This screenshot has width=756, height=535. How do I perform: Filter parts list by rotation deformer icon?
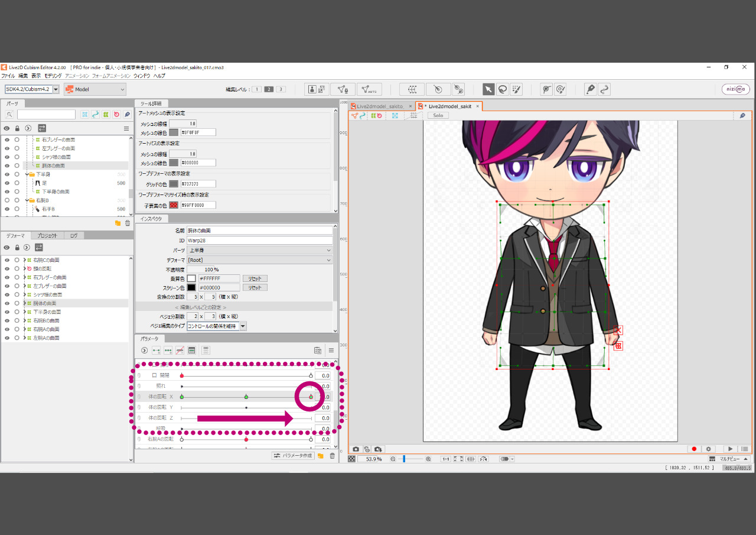click(x=116, y=114)
